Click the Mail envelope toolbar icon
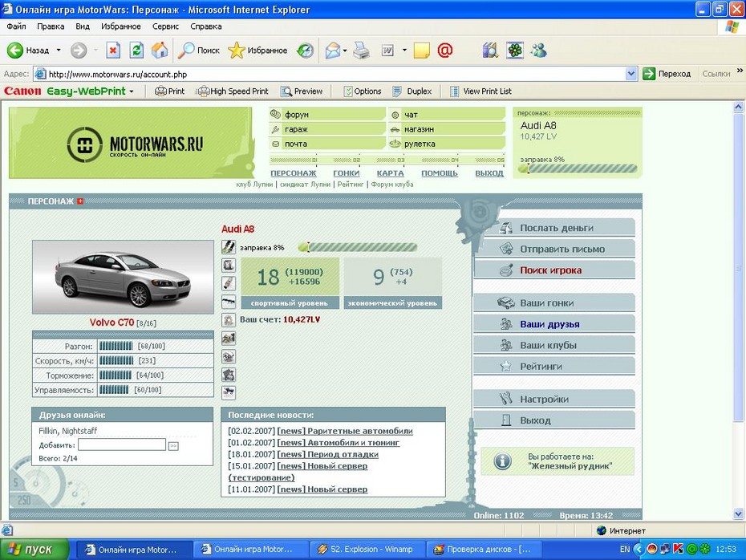 [x=333, y=50]
